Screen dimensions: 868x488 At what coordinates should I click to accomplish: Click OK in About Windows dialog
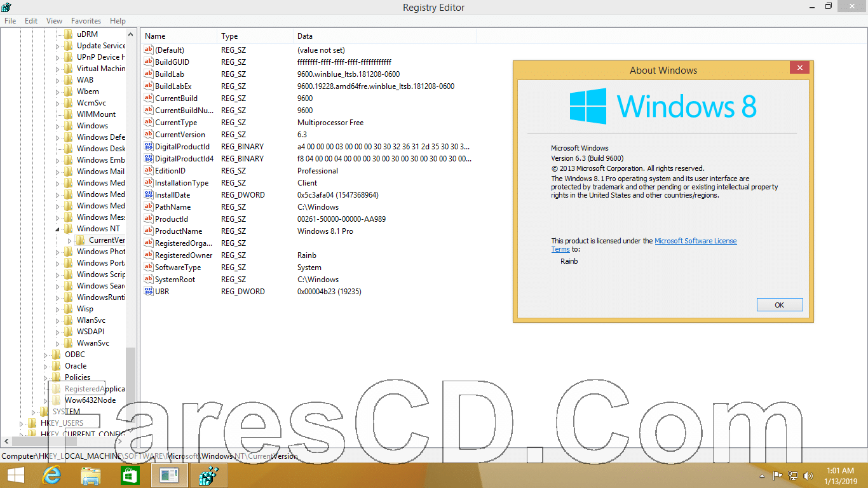pos(780,305)
